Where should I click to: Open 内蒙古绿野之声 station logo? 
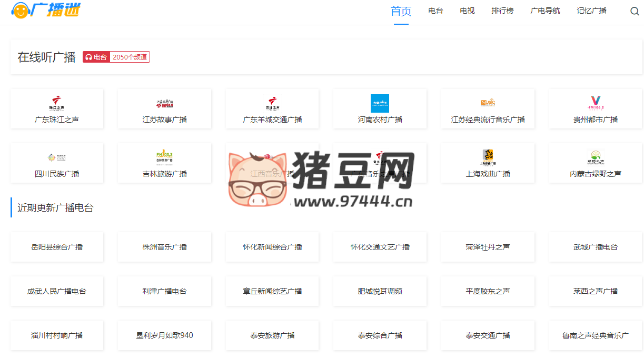coord(596,157)
